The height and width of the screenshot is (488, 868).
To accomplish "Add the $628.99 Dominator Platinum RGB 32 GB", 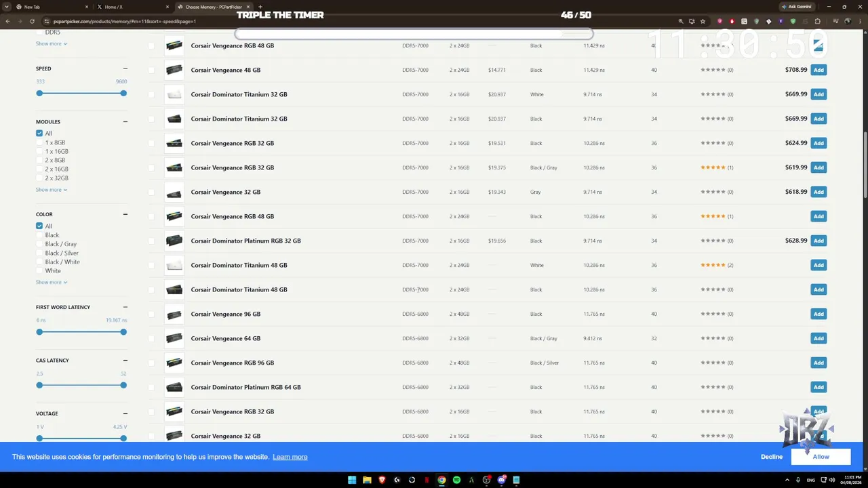I will (x=818, y=241).
